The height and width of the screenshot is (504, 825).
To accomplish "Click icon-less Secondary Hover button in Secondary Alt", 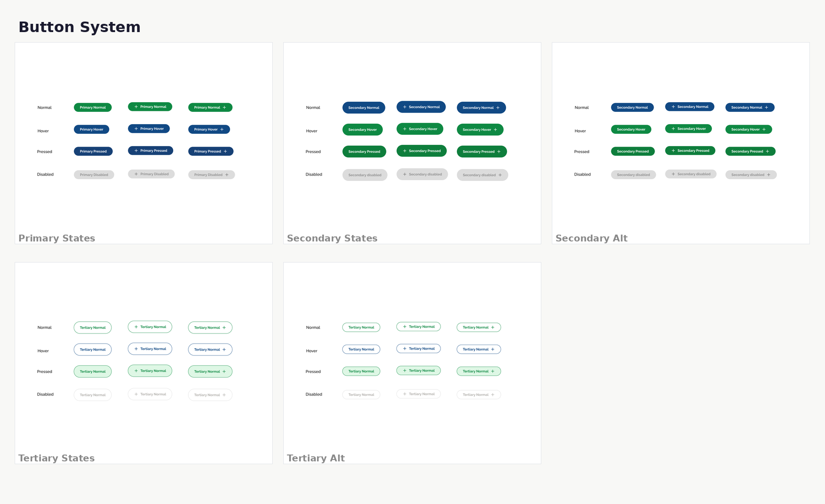I will click(631, 130).
